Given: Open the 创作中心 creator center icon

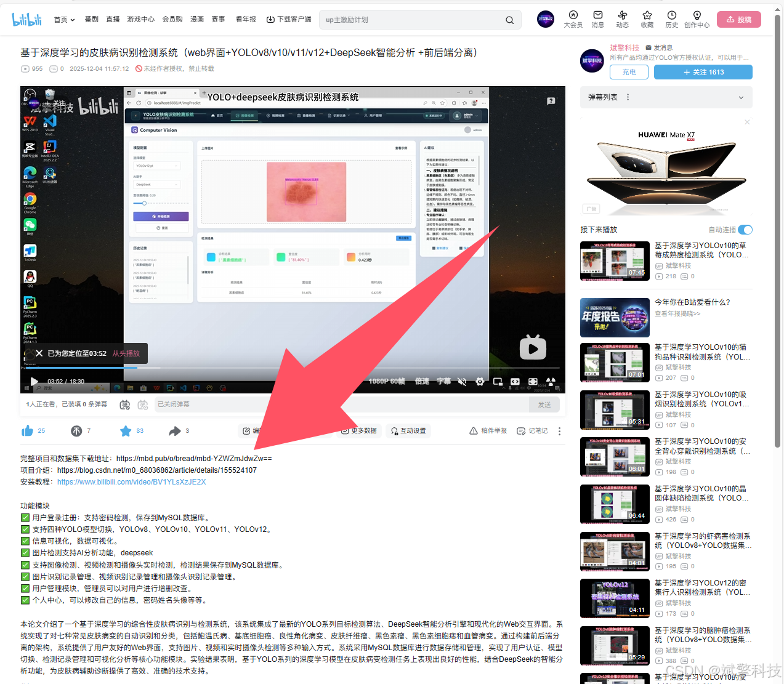Looking at the screenshot, I should coord(697,19).
